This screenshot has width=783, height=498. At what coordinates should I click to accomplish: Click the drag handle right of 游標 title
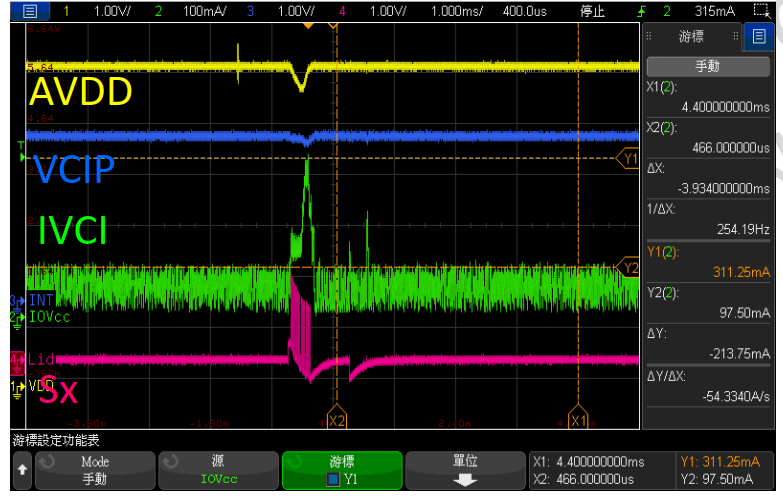[x=736, y=36]
